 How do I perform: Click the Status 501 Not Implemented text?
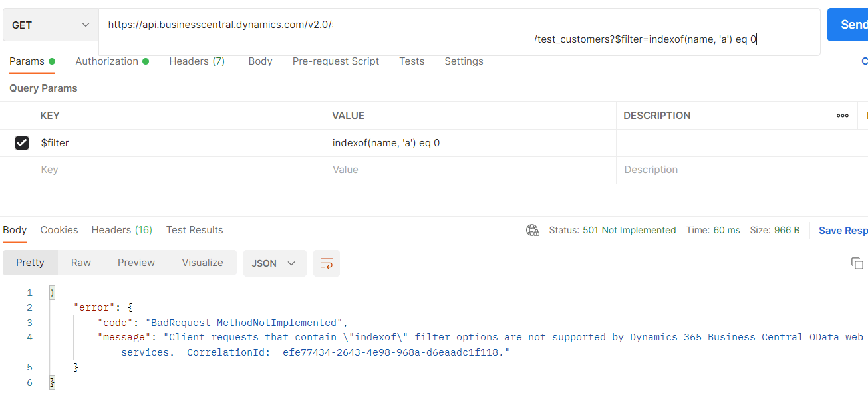point(613,230)
